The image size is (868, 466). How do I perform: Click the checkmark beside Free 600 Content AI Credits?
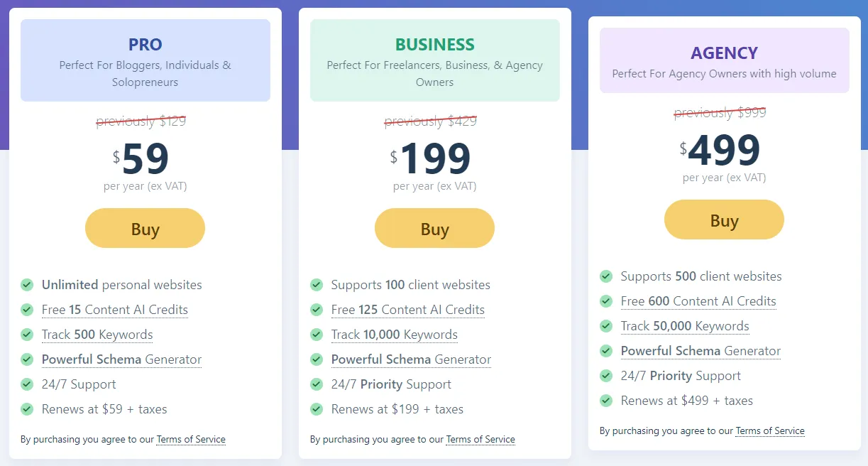606,301
